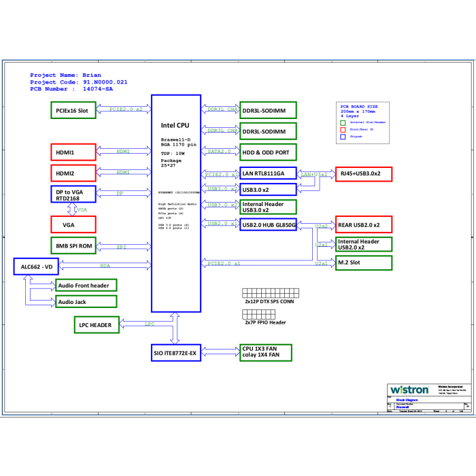Viewport: 476px width, 476px height.
Task: Click the 'U2x2' bus label
Action: pos(321,226)
